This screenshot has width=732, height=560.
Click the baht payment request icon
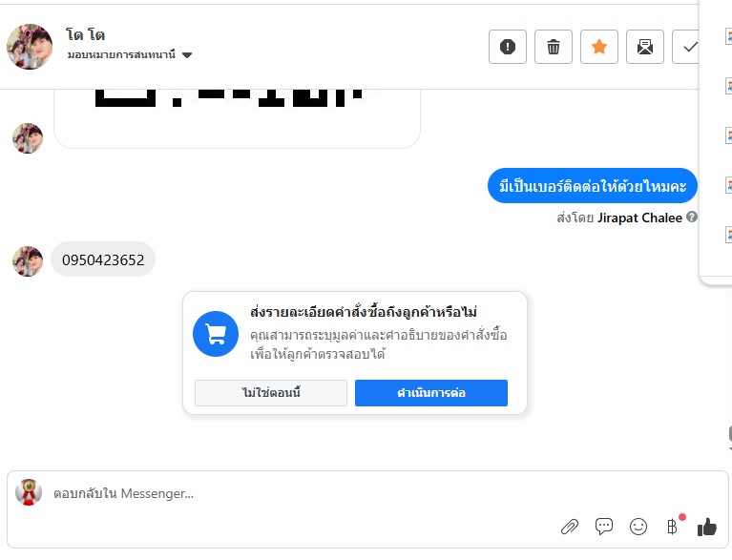[672, 526]
